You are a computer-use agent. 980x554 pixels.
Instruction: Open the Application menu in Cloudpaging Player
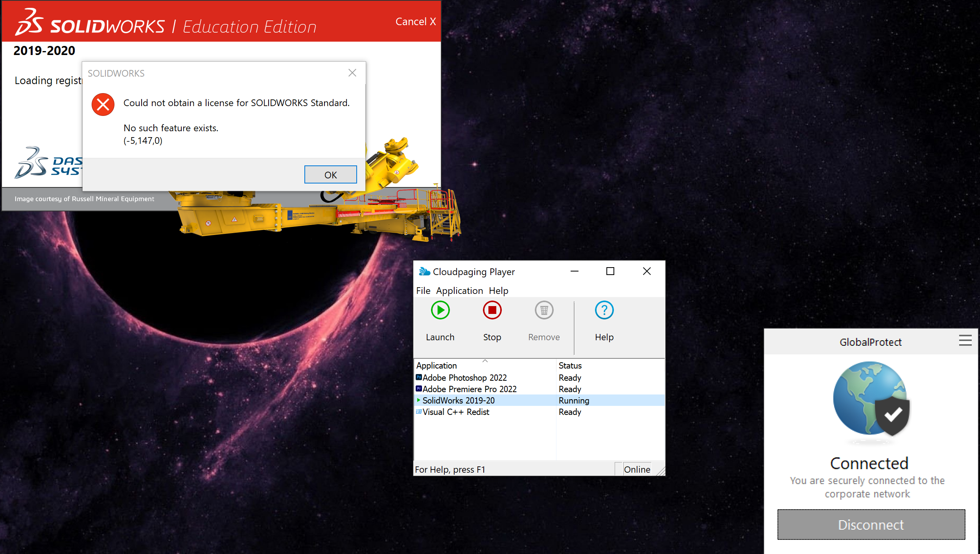tap(459, 291)
